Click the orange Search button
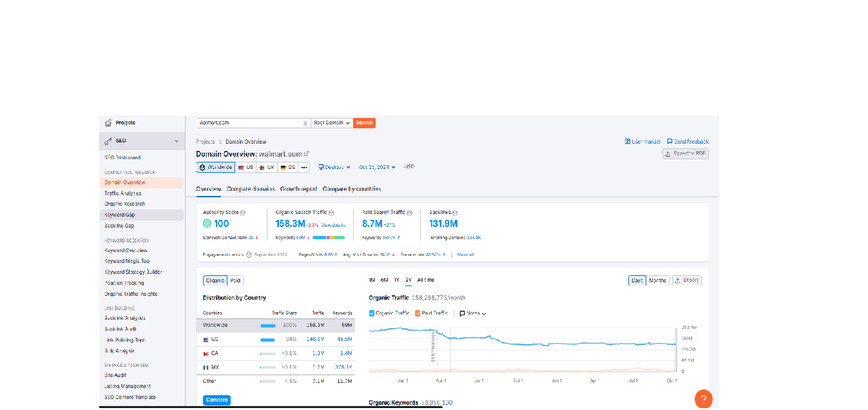The image size is (868, 410). coord(364,122)
